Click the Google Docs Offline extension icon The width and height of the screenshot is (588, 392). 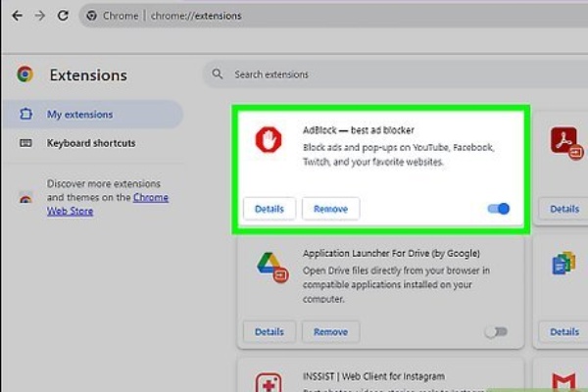(563, 263)
